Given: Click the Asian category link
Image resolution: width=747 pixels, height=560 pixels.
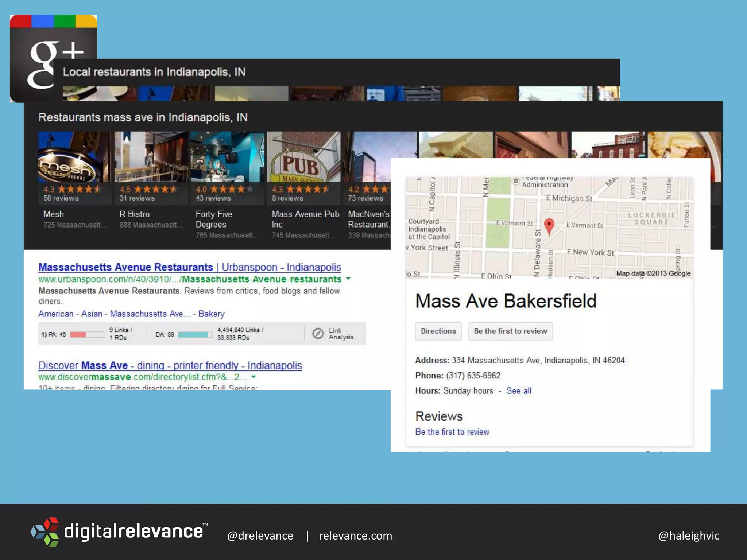Looking at the screenshot, I should click(x=92, y=314).
